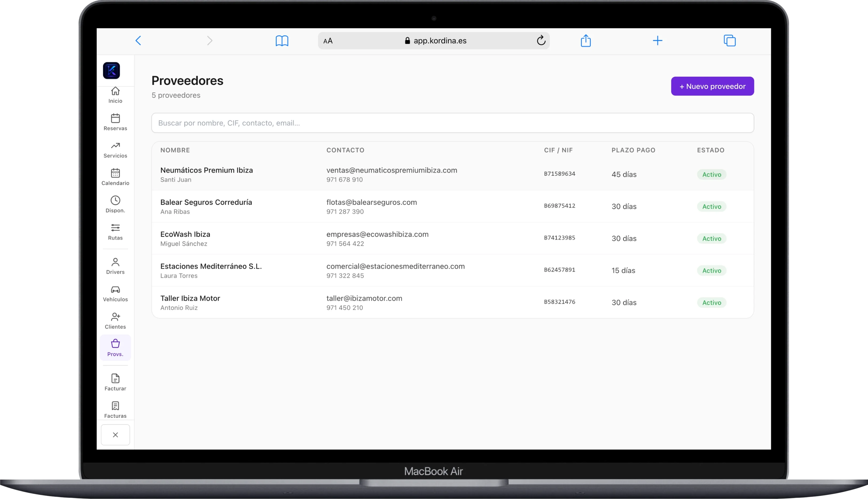Viewport: 868px width, 499px height.
Task: Click the CIF B71589634
Action: pyautogui.click(x=559, y=174)
